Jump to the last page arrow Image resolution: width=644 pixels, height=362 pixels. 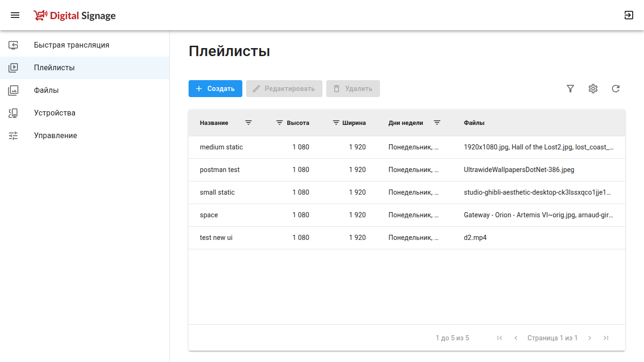(606, 338)
